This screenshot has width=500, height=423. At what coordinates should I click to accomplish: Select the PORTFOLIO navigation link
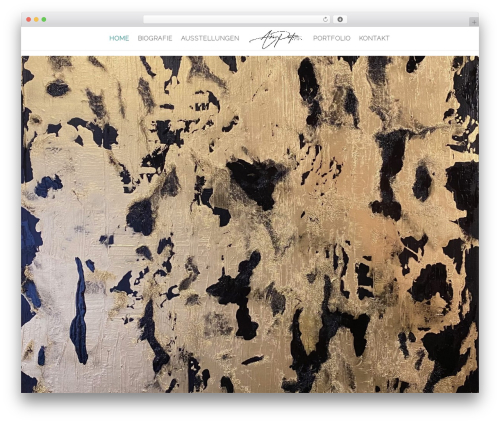(x=332, y=38)
